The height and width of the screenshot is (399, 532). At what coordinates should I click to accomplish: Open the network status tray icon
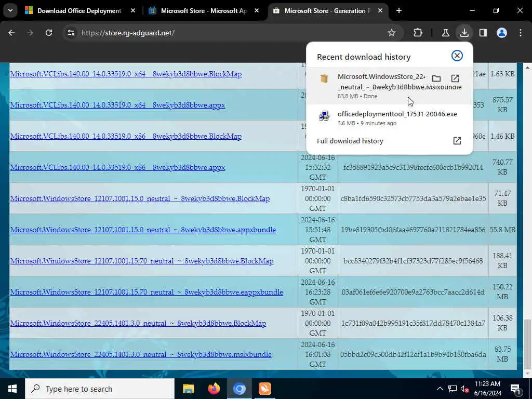pos(453,389)
